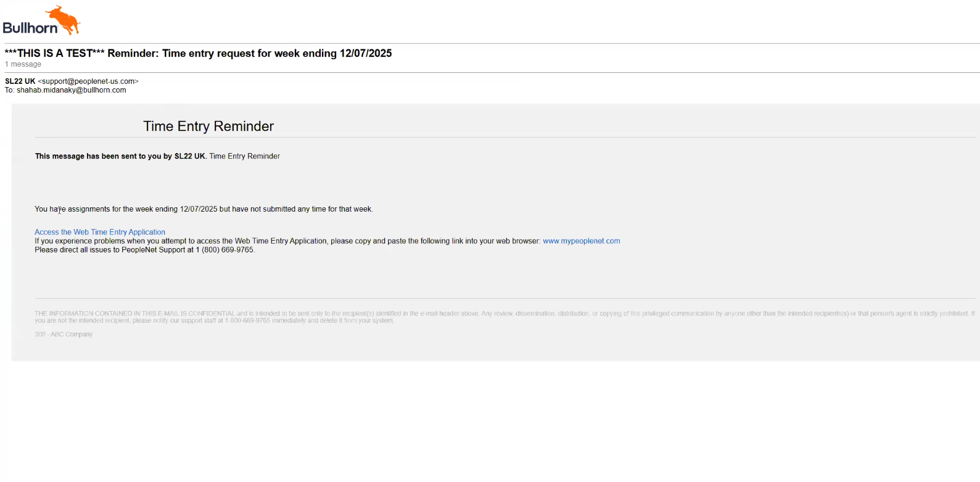Click the 300 - ABC Company footer text
The width and height of the screenshot is (980, 482).
coord(64,334)
